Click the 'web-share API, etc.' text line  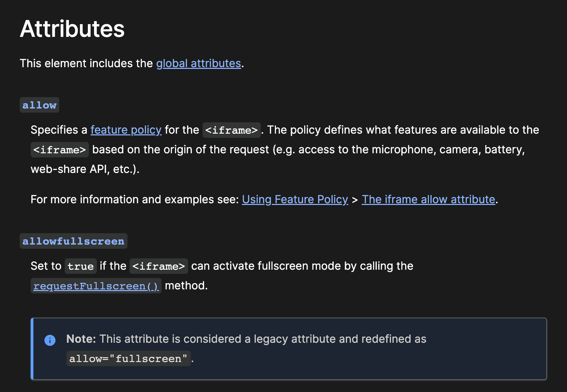[x=85, y=169]
